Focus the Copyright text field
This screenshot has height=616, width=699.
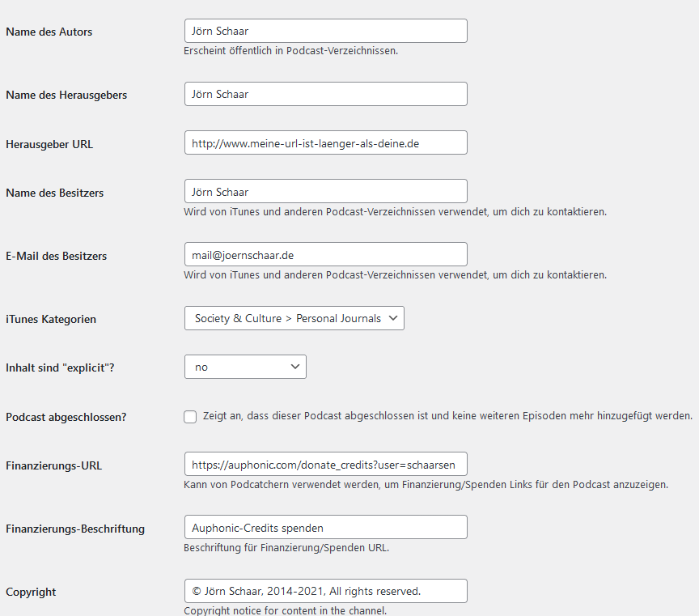click(326, 591)
